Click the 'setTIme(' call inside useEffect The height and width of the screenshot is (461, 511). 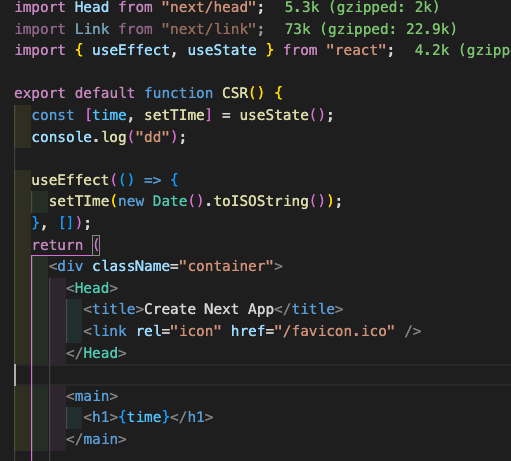pyautogui.click(x=83, y=201)
